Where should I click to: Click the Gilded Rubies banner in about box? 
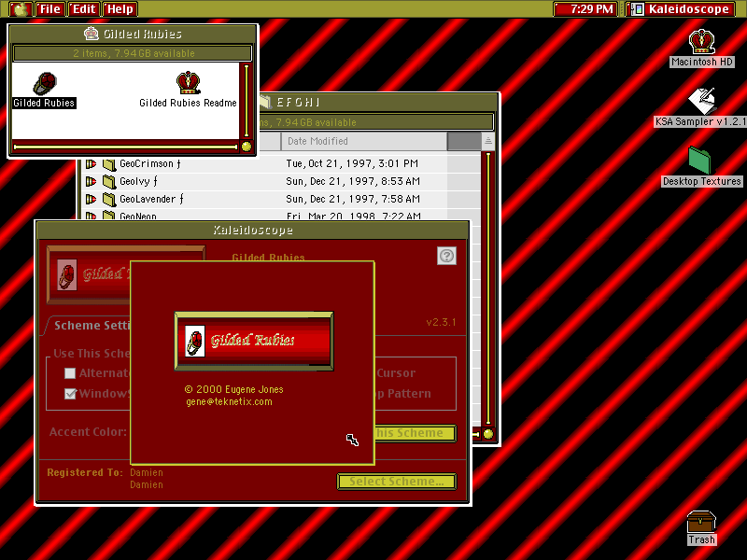tap(254, 341)
